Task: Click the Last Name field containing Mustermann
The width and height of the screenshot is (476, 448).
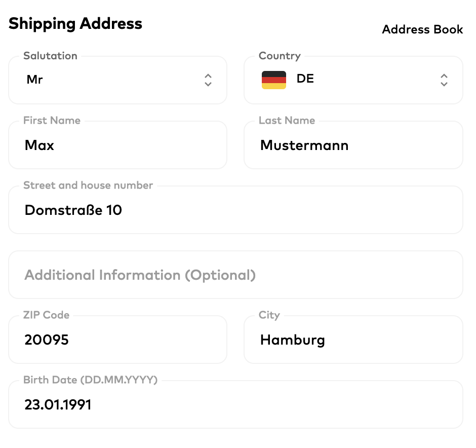Action: point(353,145)
